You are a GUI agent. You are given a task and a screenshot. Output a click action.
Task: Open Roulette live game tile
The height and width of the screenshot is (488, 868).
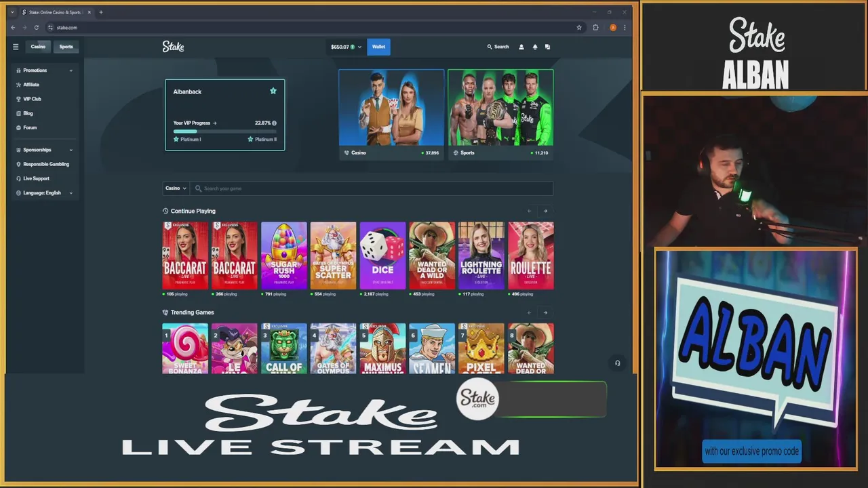(x=531, y=256)
